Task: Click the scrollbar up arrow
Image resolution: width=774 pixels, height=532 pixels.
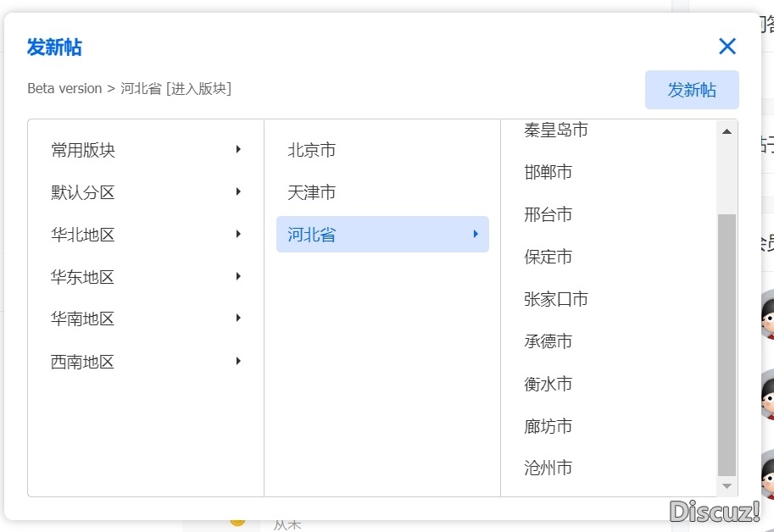Action: [727, 130]
